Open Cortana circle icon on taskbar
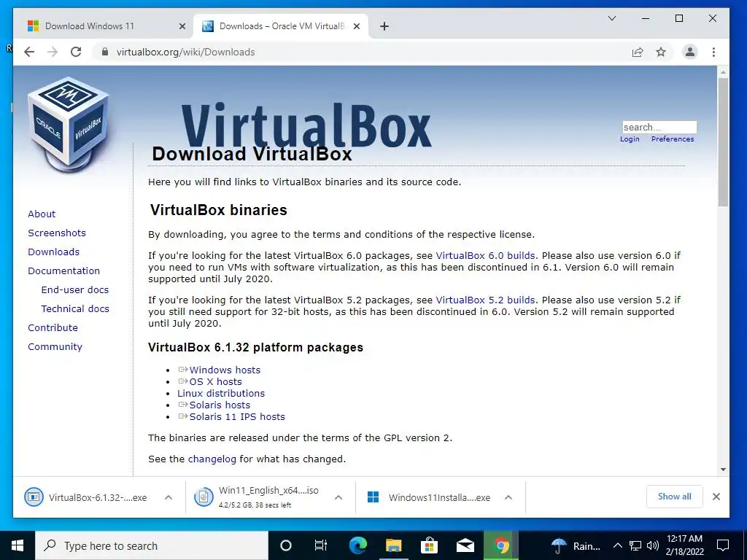 [286, 545]
